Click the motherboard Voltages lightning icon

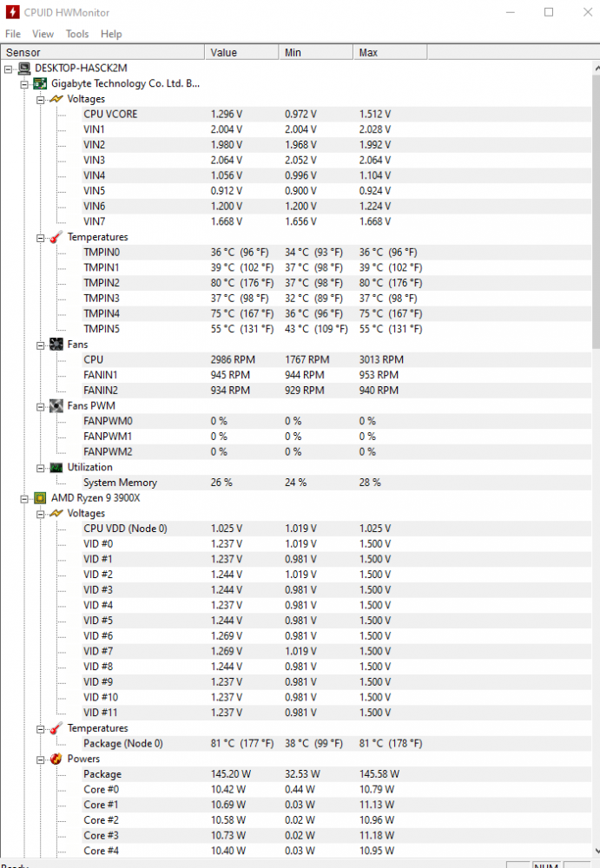[x=56, y=99]
